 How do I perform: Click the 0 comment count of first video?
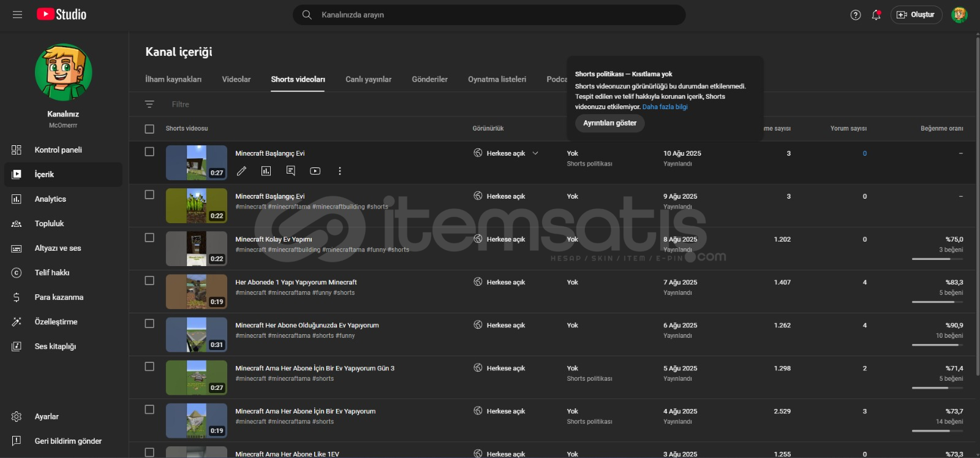tap(865, 153)
